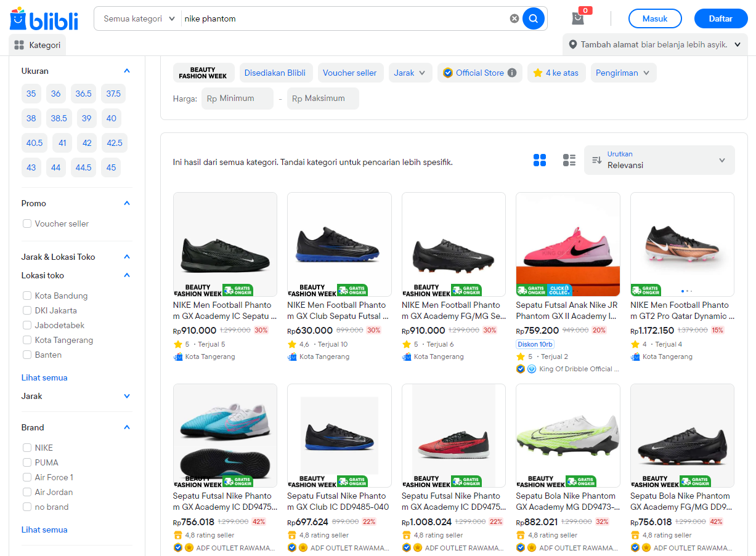Click Lihat semua under Lokasi toko

point(44,377)
